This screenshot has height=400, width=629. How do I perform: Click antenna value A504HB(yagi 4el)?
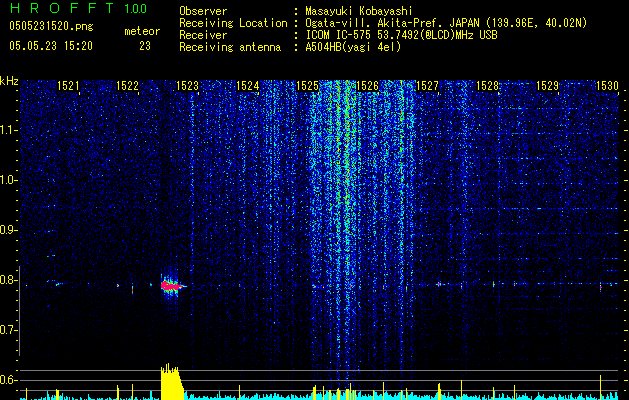(x=353, y=47)
